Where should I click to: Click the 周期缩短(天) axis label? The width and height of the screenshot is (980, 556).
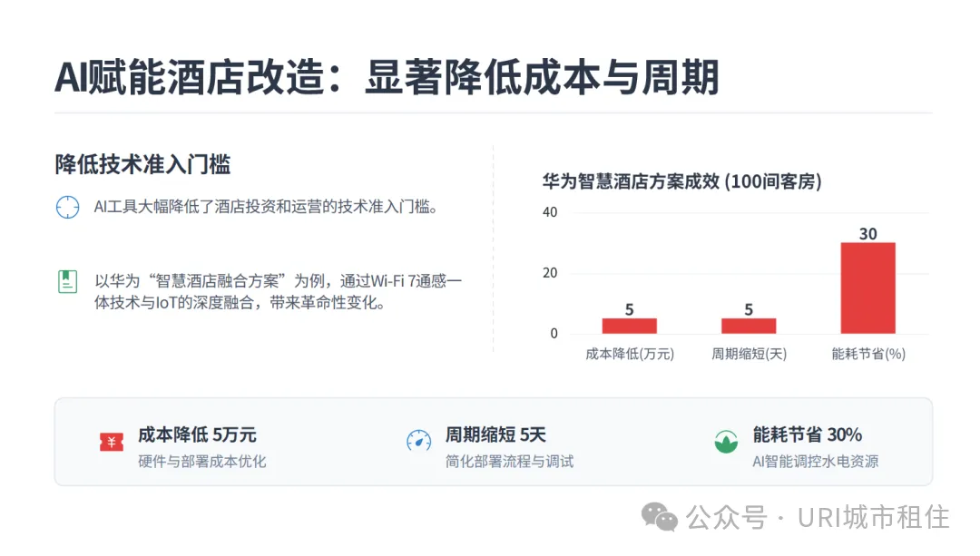coord(749,355)
